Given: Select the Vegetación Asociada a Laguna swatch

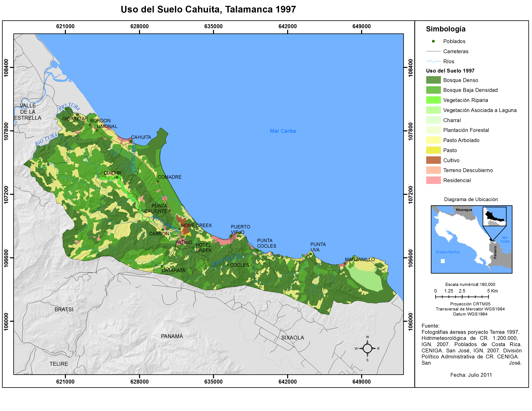Looking at the screenshot, I should pos(433,110).
